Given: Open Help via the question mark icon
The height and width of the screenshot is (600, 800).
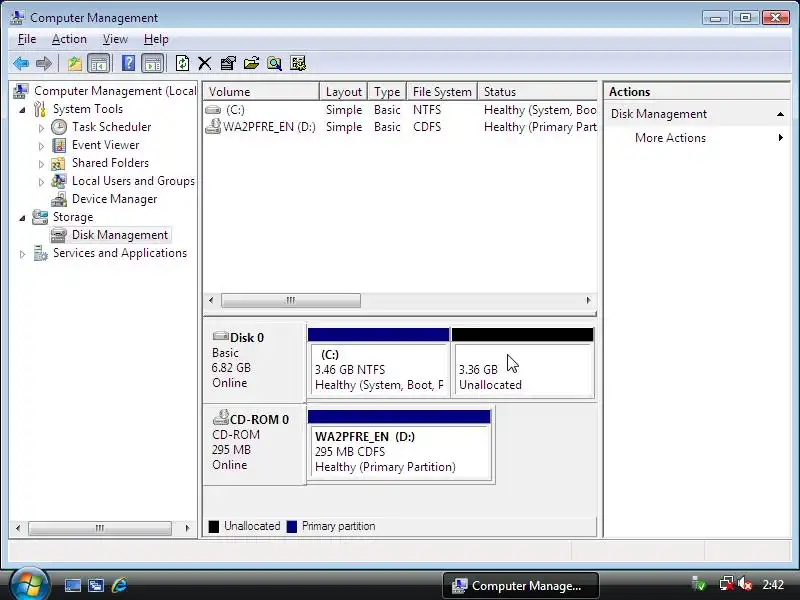Looking at the screenshot, I should [x=129, y=63].
